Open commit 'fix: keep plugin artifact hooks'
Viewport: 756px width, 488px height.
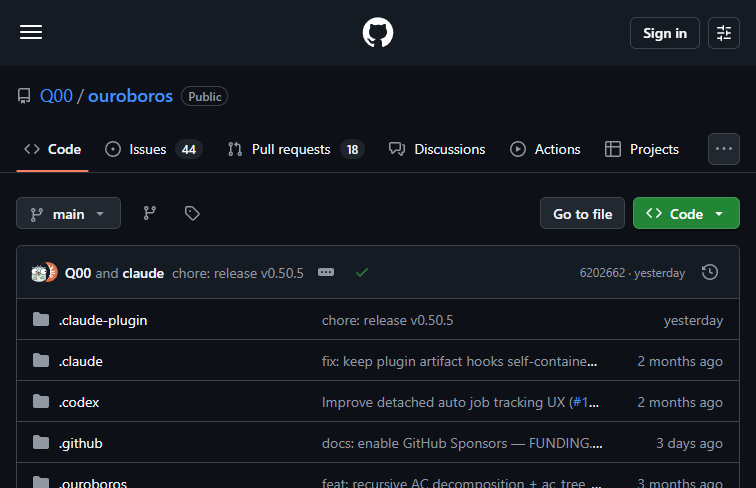(459, 361)
